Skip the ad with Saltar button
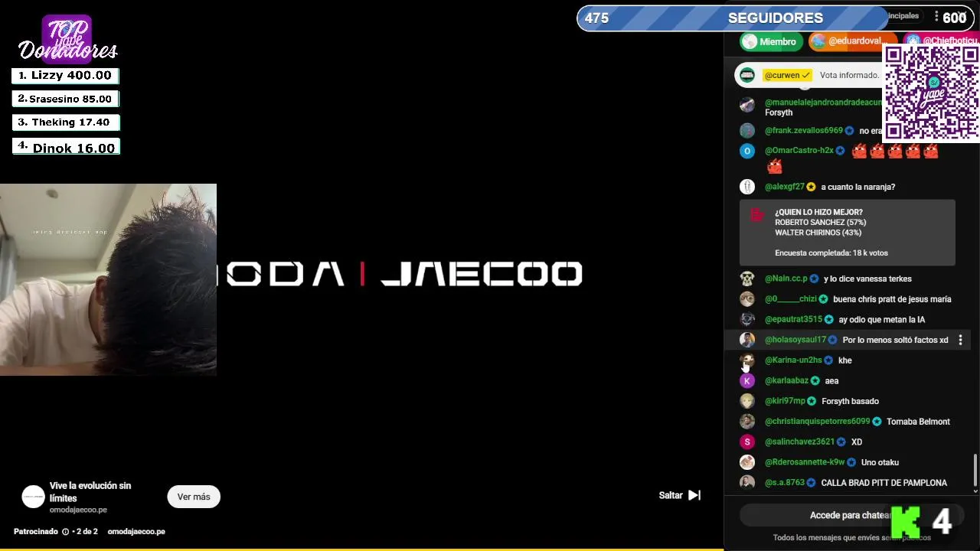This screenshot has height=551, width=980. coord(680,495)
